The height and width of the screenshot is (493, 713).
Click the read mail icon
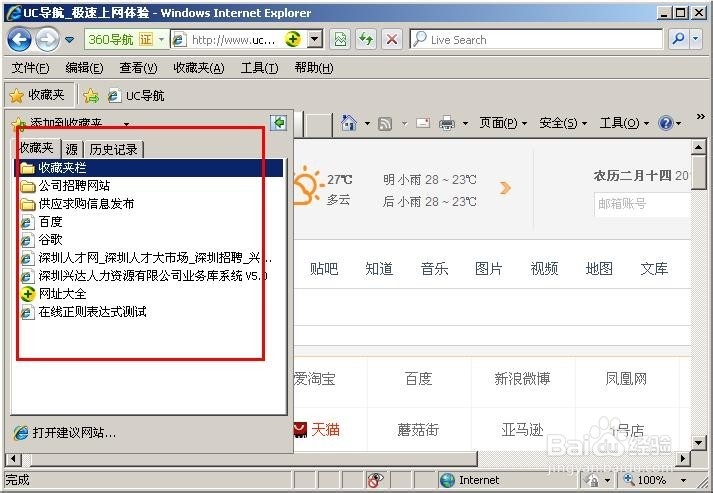[x=423, y=123]
